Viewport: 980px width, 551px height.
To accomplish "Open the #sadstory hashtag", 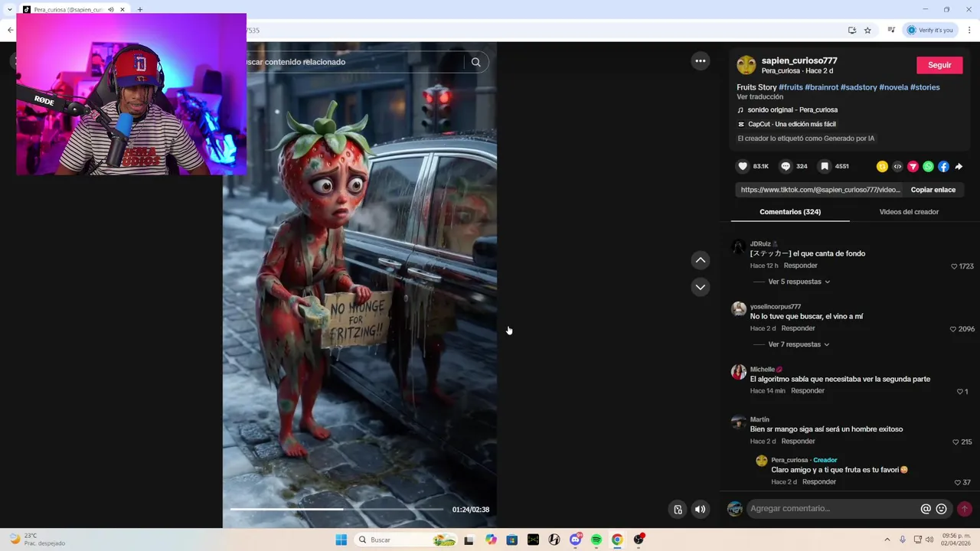I will tap(858, 87).
